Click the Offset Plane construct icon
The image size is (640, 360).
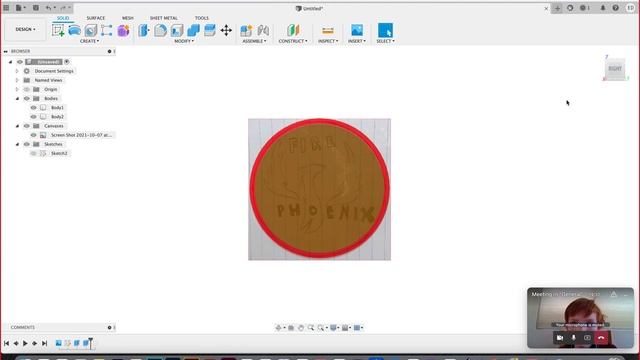293,30
